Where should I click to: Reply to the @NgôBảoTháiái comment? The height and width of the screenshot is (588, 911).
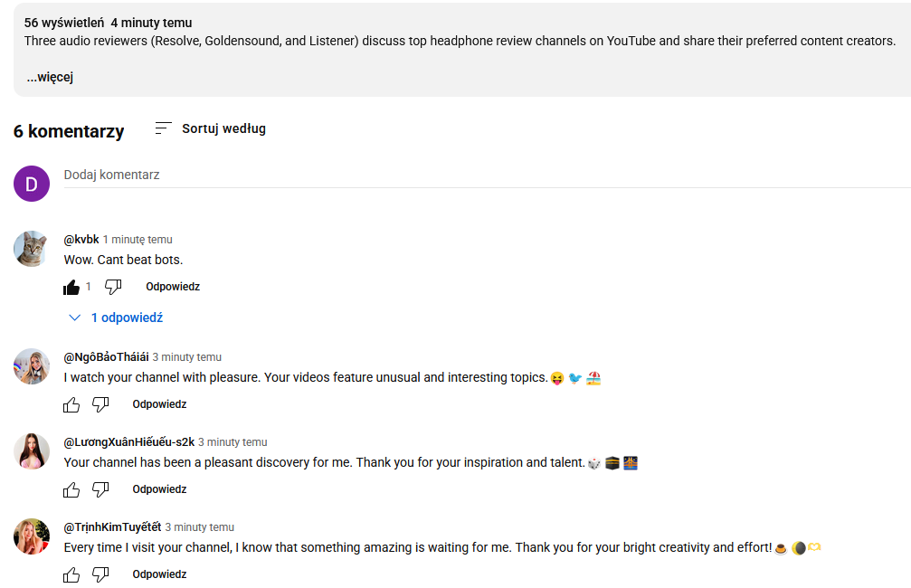tap(159, 404)
